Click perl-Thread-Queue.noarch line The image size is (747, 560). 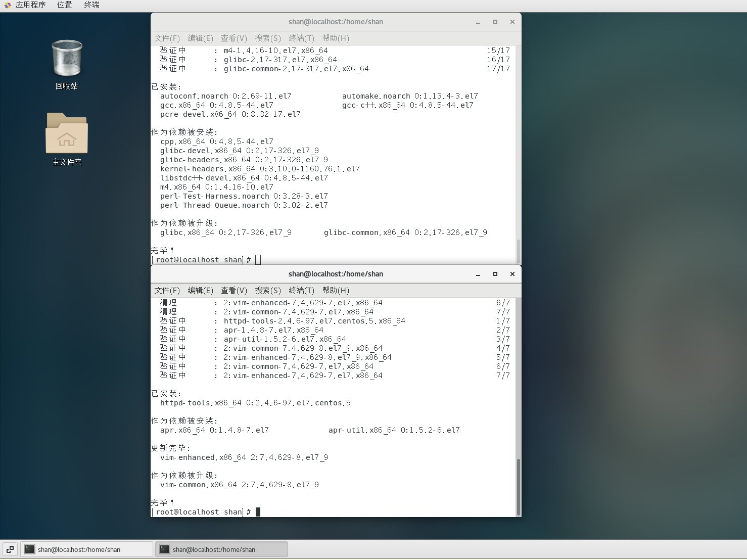(244, 205)
